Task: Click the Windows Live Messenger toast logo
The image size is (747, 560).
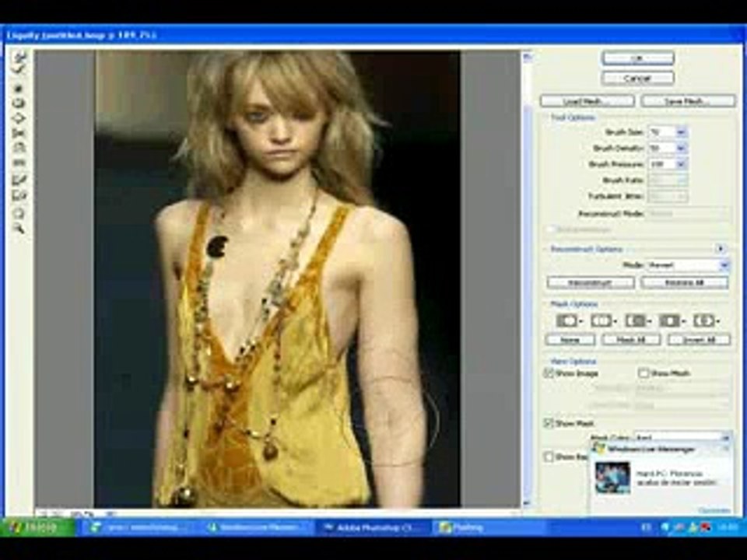Action: coord(600,449)
